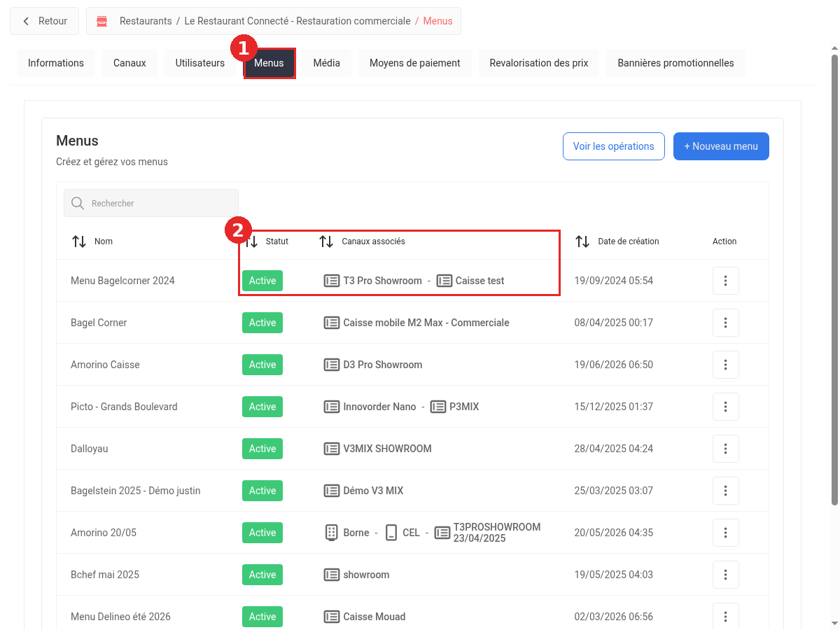The width and height of the screenshot is (840, 630).
Task: Click the date 19/05/2025 04:03
Action: coord(614,575)
